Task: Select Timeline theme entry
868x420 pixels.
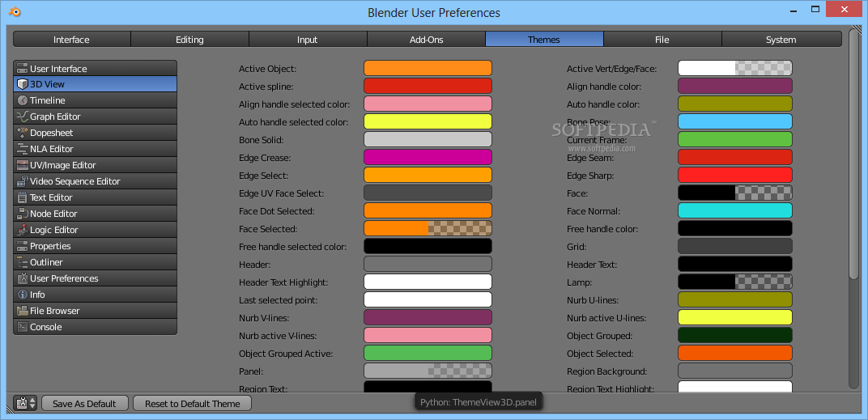Action: pos(96,100)
